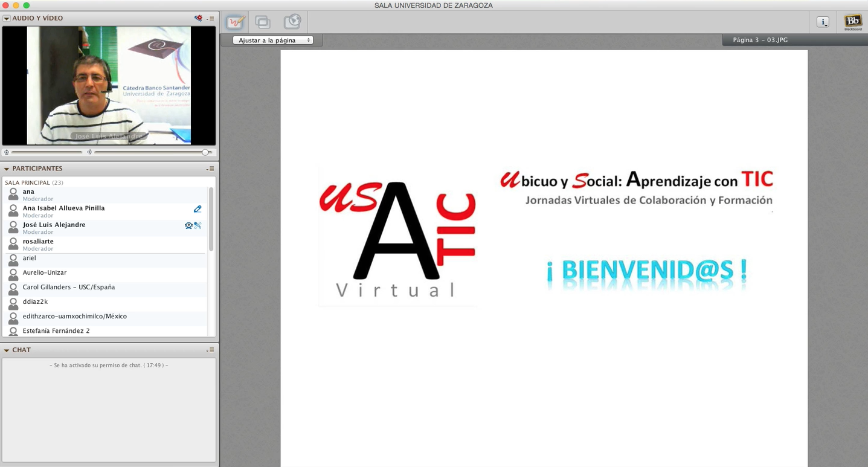
Task: Click the webcam icon beside José Luis
Action: [188, 225]
